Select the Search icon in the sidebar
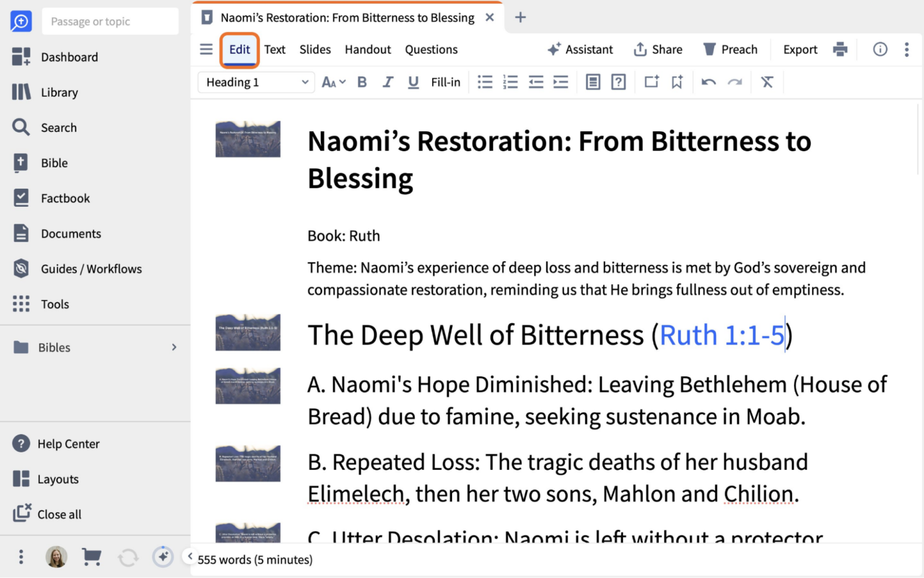The width and height of the screenshot is (924, 578). 21,127
